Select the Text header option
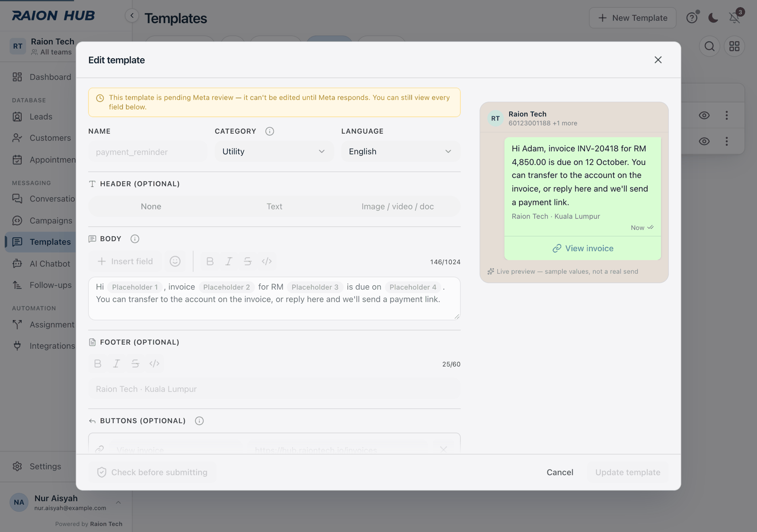Screen dimensions: 757x532 tap(274, 207)
